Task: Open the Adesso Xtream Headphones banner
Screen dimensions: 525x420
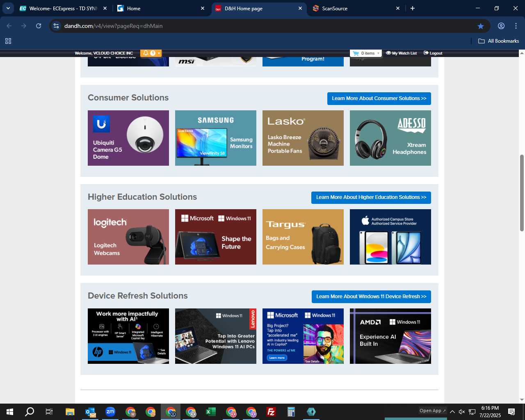Action: (x=390, y=138)
